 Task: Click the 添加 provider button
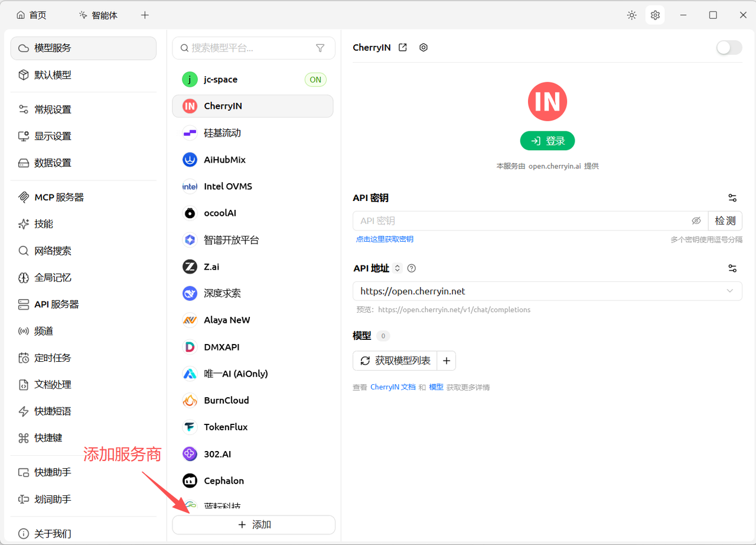[x=254, y=525]
